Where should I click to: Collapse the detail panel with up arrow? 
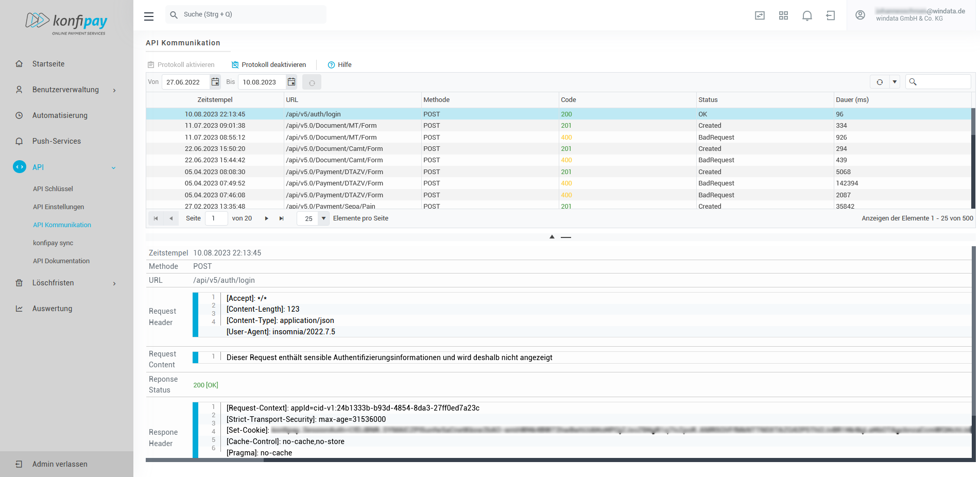[x=552, y=237]
